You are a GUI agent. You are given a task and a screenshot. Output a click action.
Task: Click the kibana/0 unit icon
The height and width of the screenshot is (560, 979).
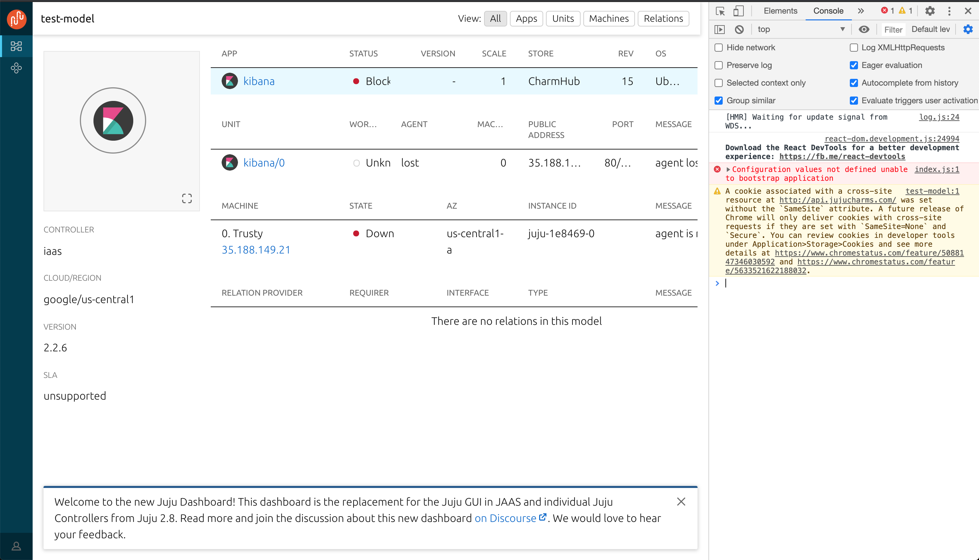coord(230,163)
